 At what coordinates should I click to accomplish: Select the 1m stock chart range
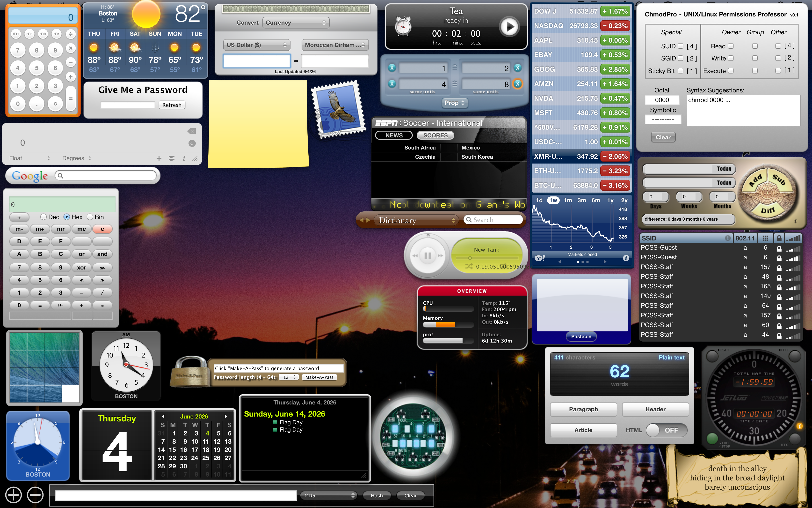click(568, 200)
